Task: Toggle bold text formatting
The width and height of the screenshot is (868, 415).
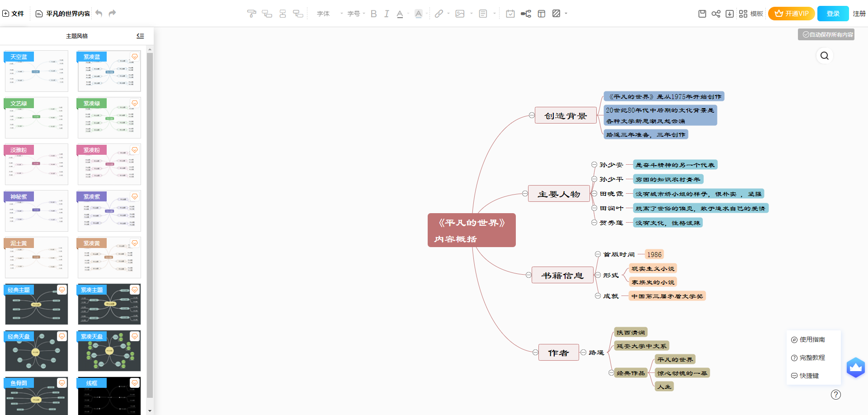Action: coord(373,14)
